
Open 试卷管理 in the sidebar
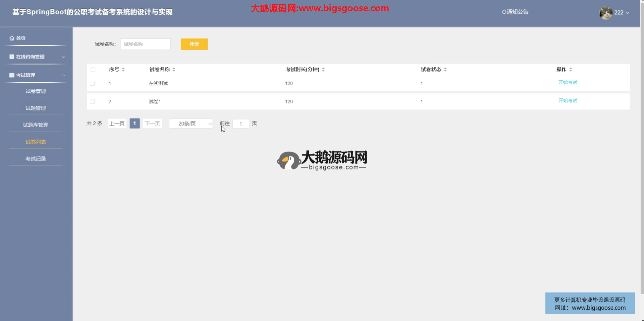coord(36,91)
